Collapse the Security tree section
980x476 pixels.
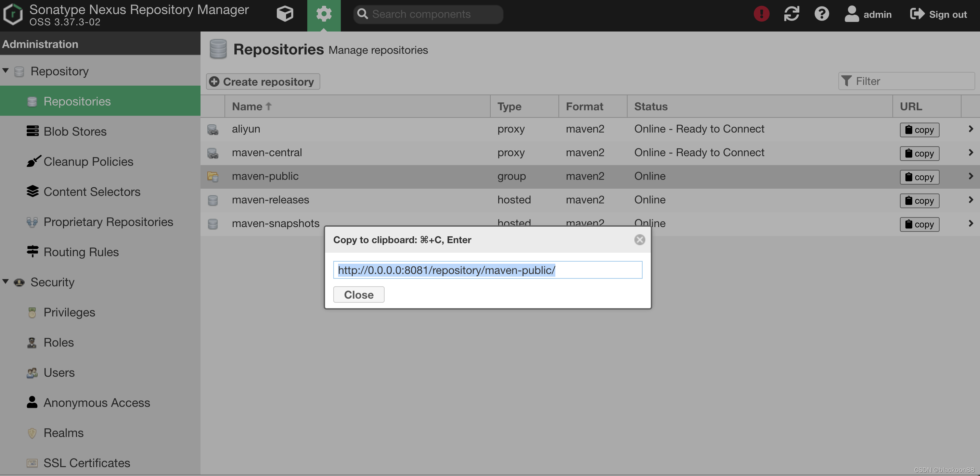[6, 282]
